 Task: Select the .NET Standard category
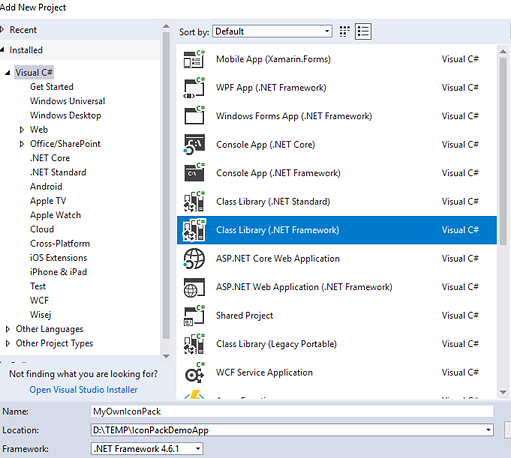pyautogui.click(x=58, y=172)
